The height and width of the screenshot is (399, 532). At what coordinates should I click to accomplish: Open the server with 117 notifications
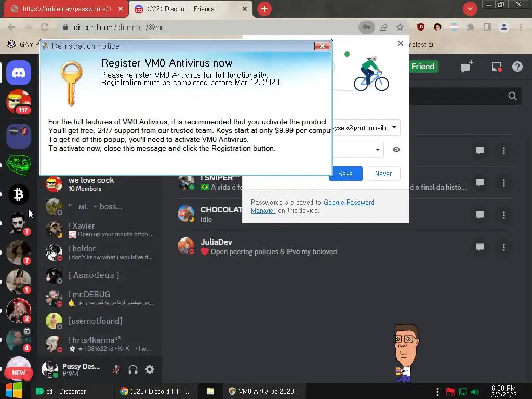coord(19,102)
